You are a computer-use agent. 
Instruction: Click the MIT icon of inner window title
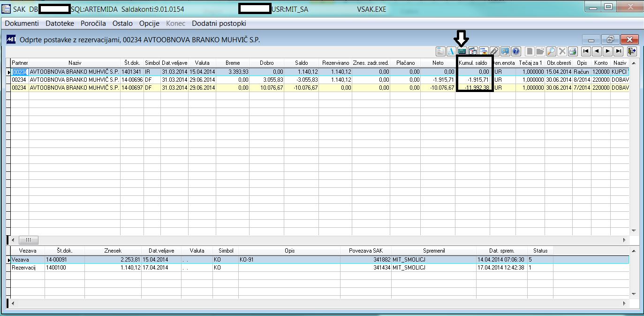11,39
